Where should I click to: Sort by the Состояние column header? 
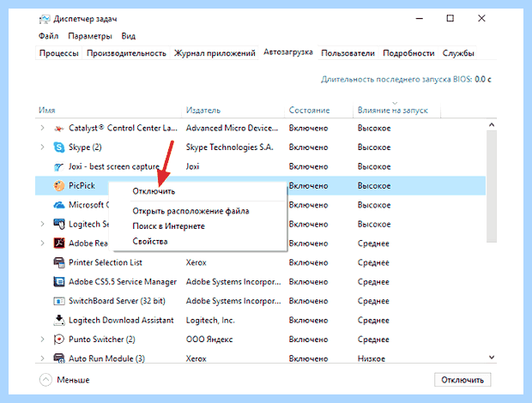click(x=319, y=110)
